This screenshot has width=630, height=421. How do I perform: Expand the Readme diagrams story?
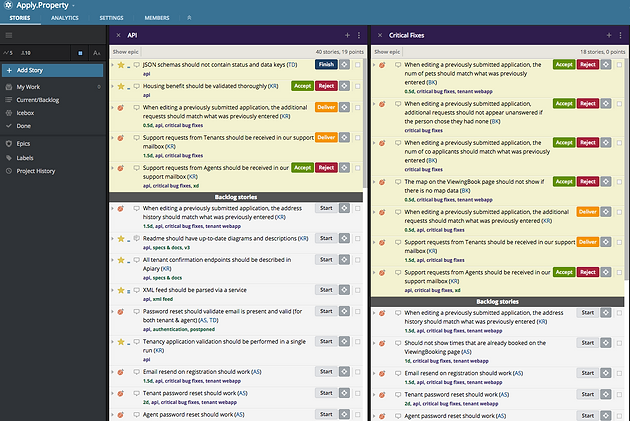(112, 239)
